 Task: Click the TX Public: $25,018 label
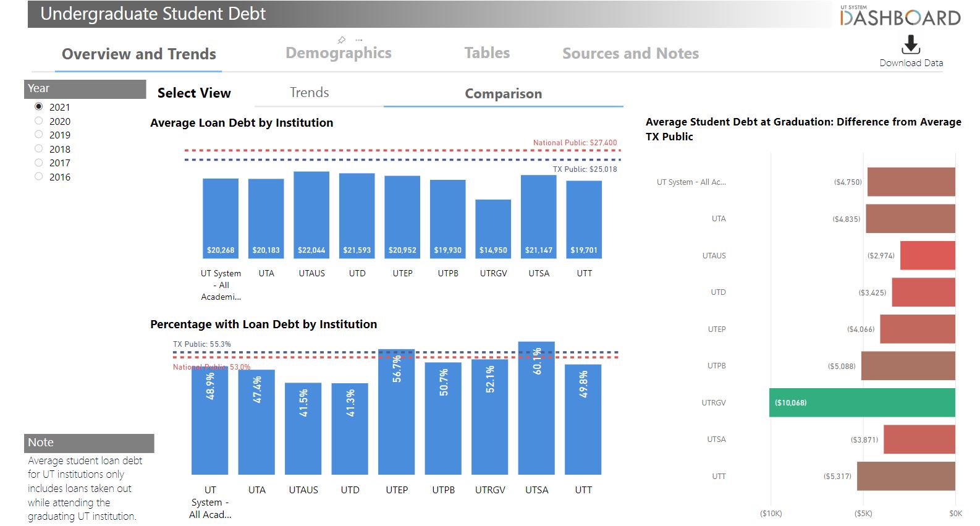585,169
